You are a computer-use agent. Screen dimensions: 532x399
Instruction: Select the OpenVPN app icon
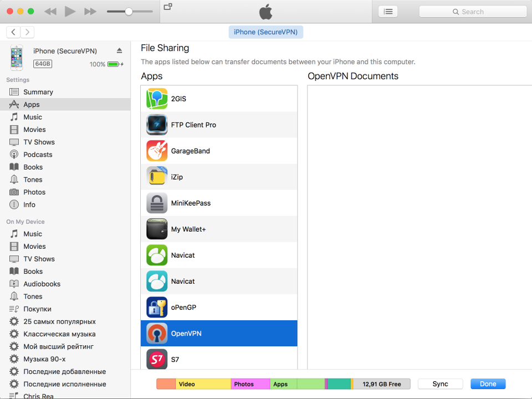coord(157,334)
